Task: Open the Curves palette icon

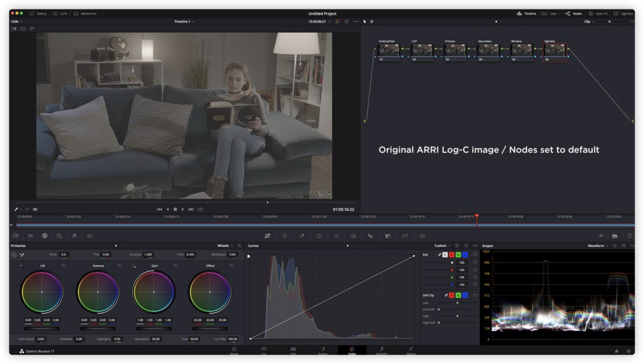Action: coord(267,236)
